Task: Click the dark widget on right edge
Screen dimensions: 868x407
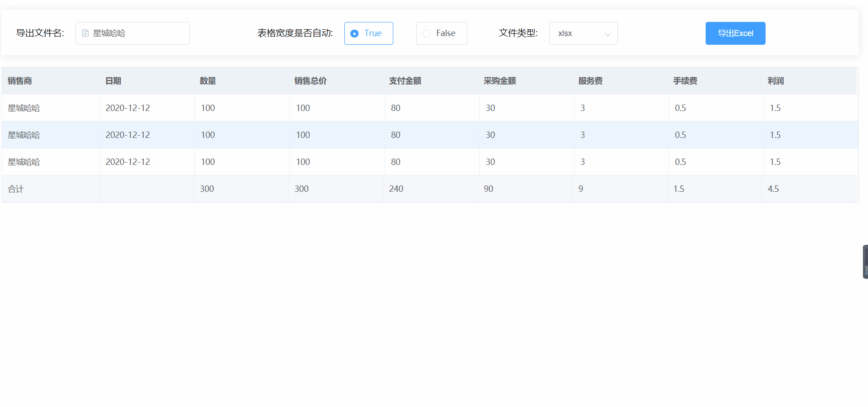Action: [865, 262]
